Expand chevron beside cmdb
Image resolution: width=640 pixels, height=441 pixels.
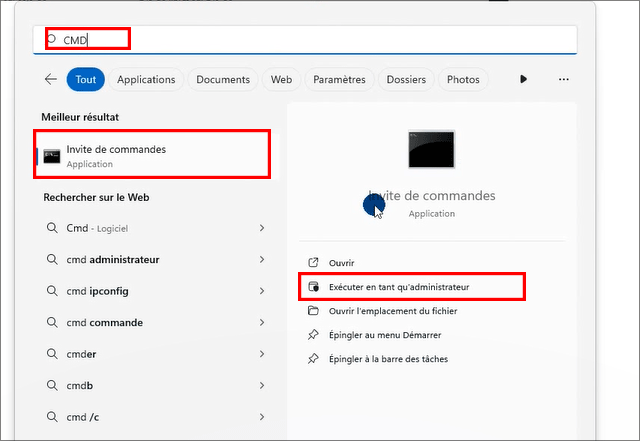pos(262,385)
